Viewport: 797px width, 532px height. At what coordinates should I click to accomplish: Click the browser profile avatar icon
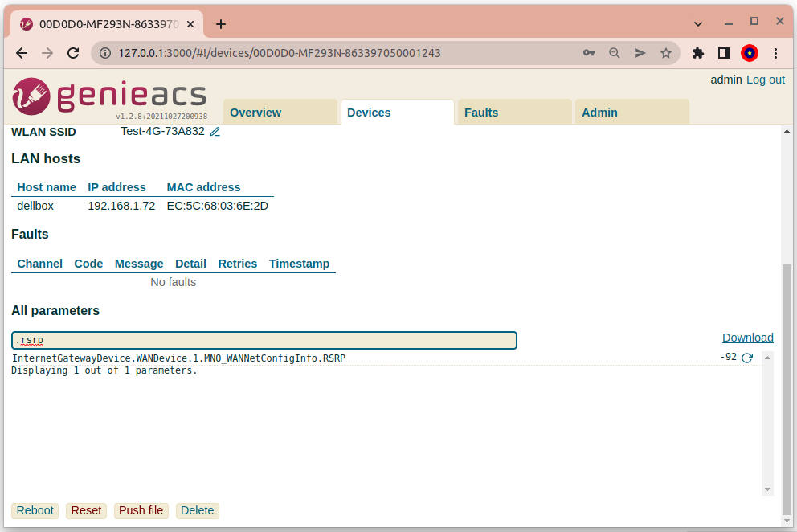coord(749,53)
